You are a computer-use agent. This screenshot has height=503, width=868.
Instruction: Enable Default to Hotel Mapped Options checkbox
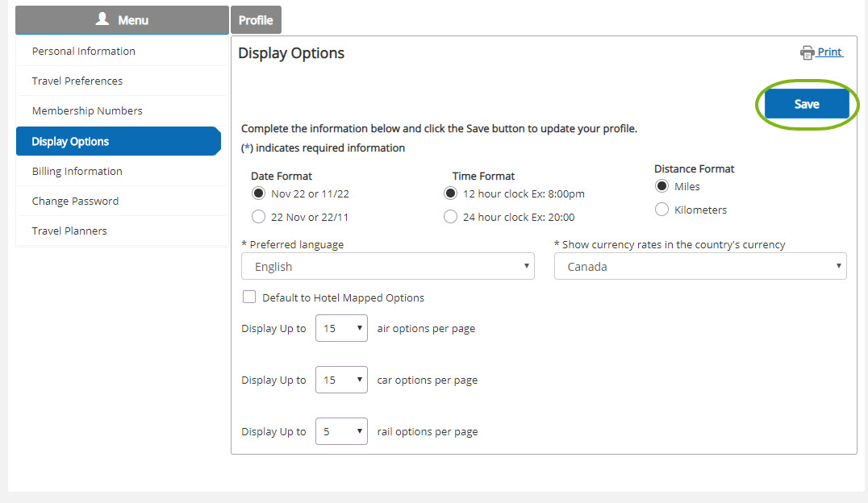[249, 297]
